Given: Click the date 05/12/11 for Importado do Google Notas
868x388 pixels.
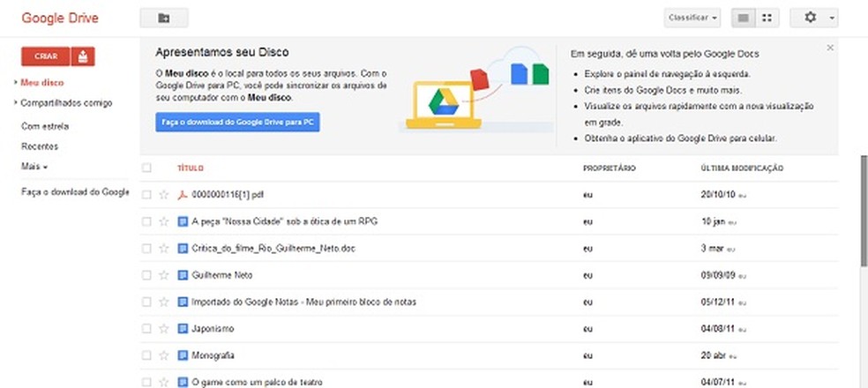Looking at the screenshot, I should [x=717, y=302].
